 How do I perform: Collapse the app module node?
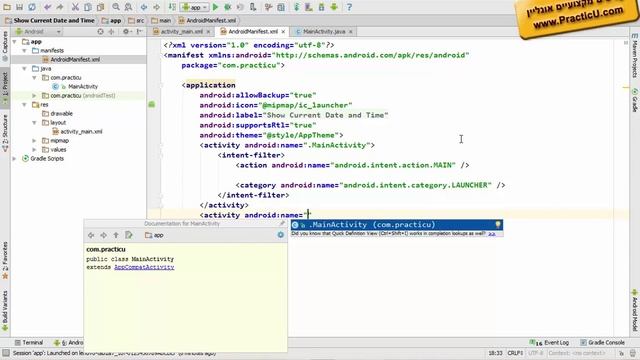coord(15,42)
